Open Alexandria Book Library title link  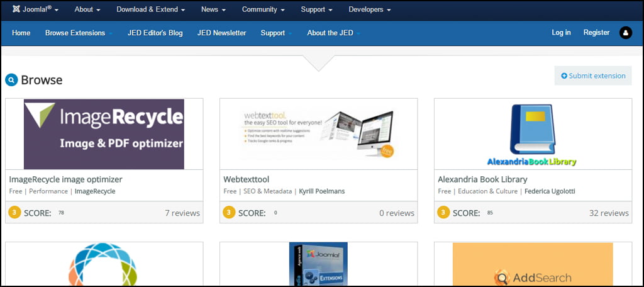click(482, 179)
